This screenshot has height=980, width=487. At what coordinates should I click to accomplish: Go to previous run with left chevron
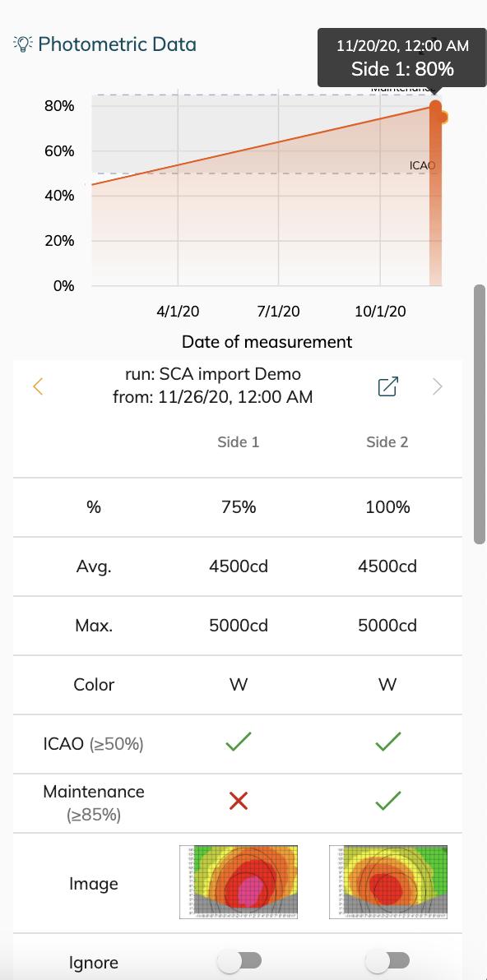coord(38,386)
